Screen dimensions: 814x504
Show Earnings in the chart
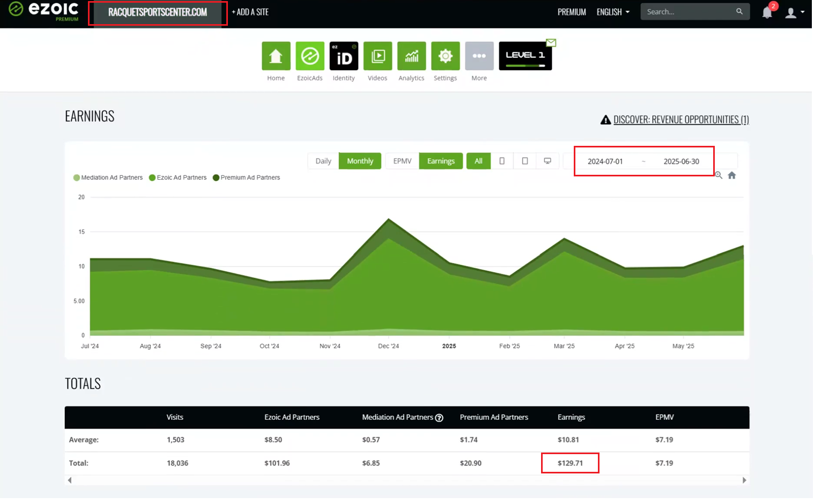coord(441,161)
